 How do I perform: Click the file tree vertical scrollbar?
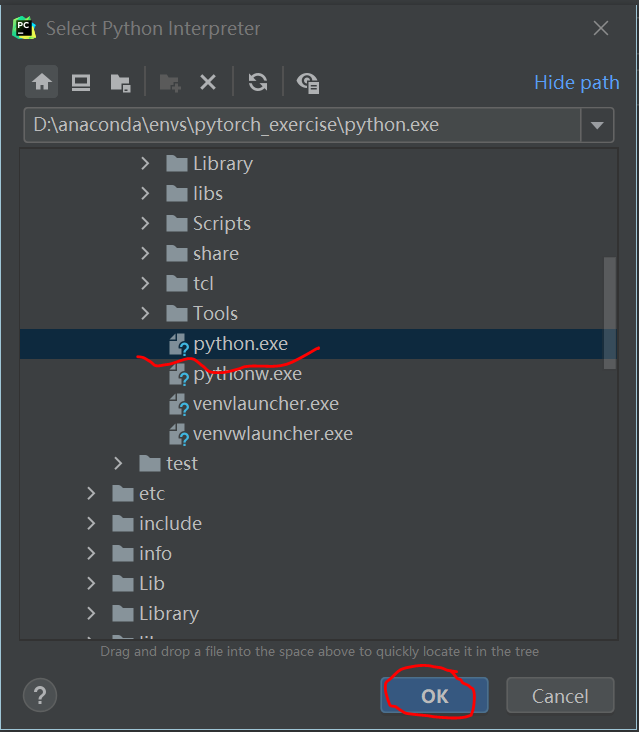click(x=610, y=313)
